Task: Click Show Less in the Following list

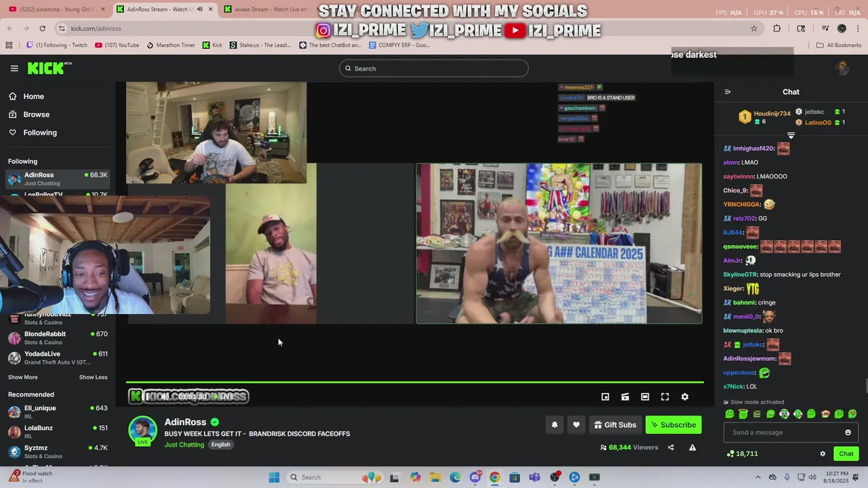Action: point(93,377)
